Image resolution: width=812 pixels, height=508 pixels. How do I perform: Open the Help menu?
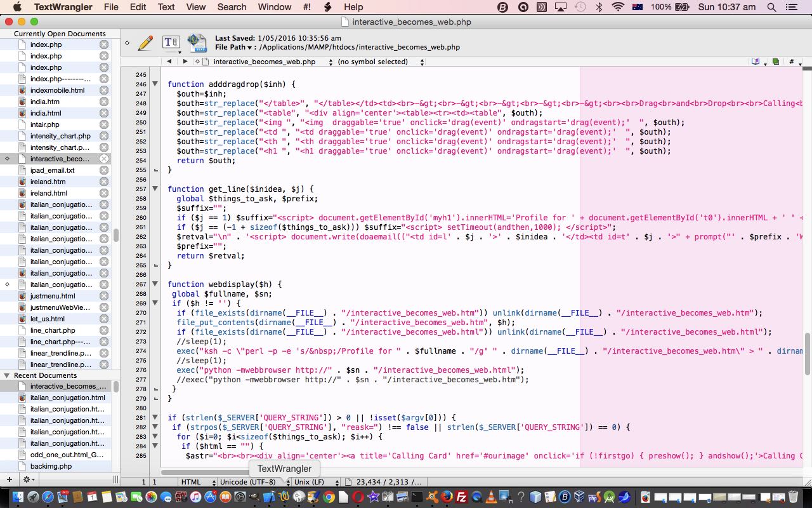[353, 7]
